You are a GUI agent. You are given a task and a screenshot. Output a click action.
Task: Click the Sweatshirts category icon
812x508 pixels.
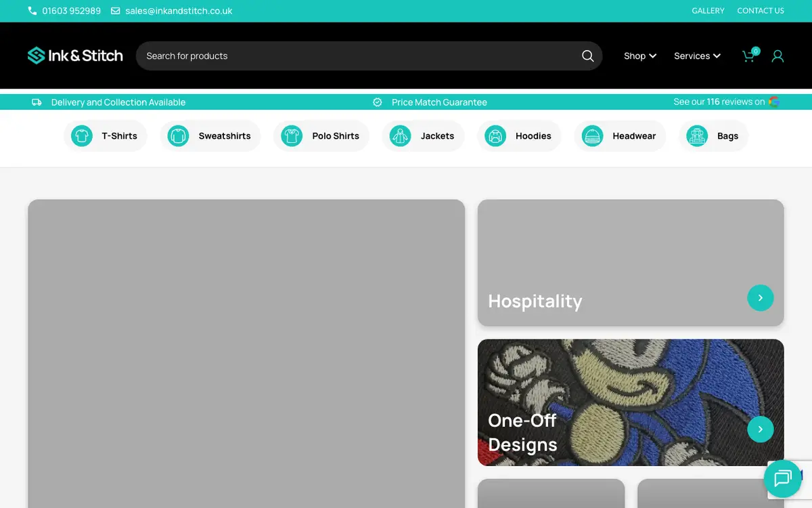[178, 136]
